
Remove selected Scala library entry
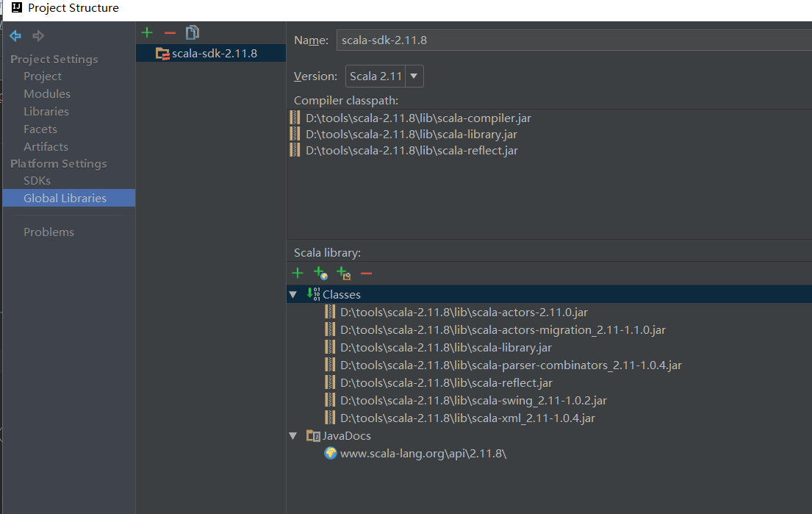366,274
